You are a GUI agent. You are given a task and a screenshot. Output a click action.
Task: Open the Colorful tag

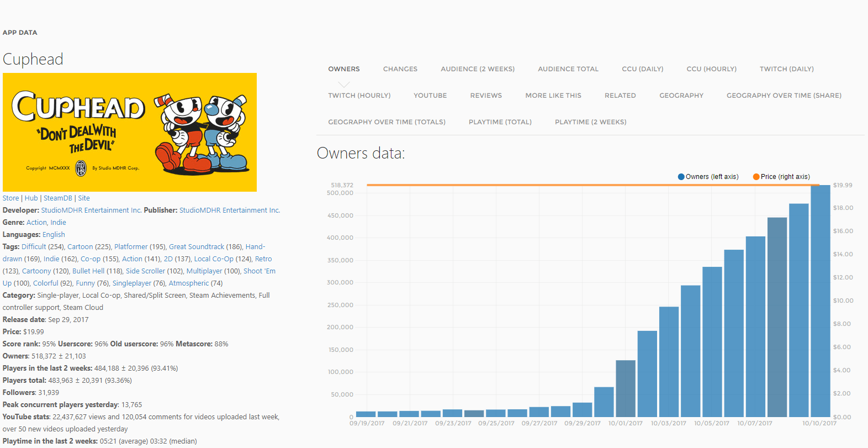[45, 283]
